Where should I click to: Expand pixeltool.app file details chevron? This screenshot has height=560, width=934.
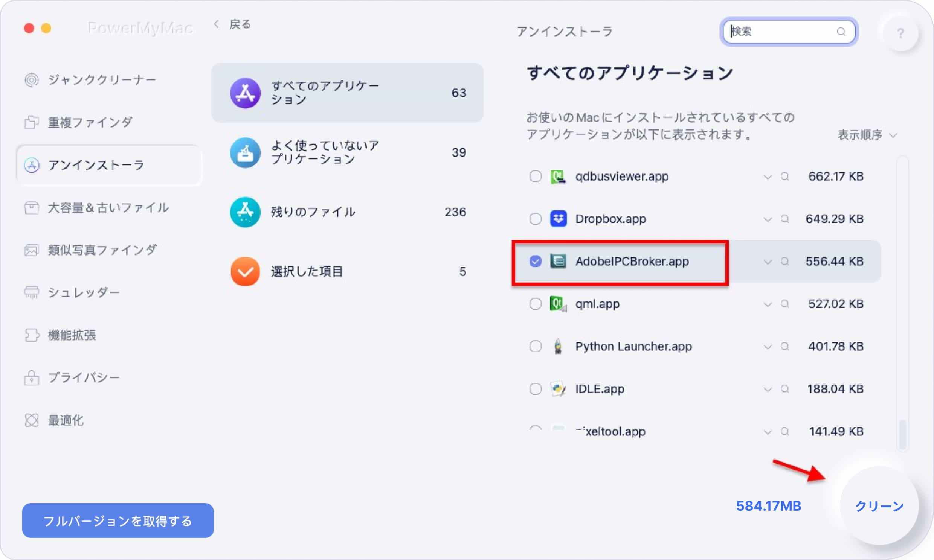coord(768,432)
